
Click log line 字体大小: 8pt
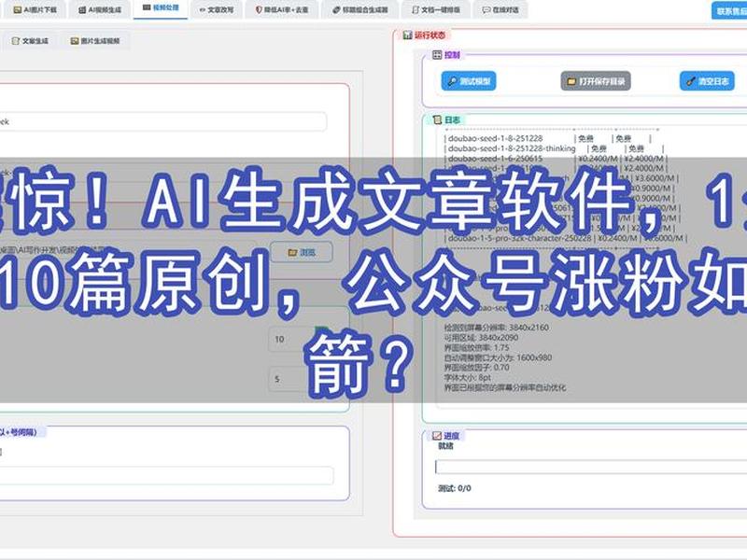point(468,377)
